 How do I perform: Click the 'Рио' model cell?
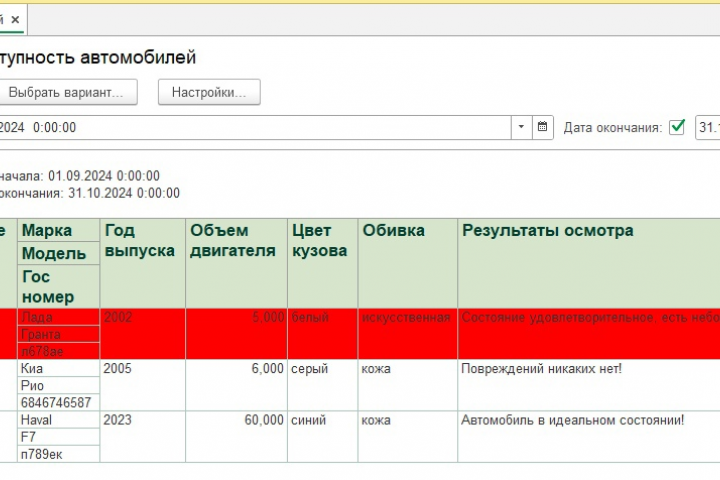58,385
